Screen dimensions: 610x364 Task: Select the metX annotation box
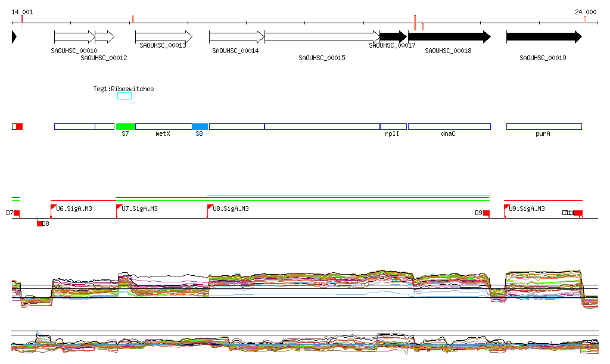point(163,126)
